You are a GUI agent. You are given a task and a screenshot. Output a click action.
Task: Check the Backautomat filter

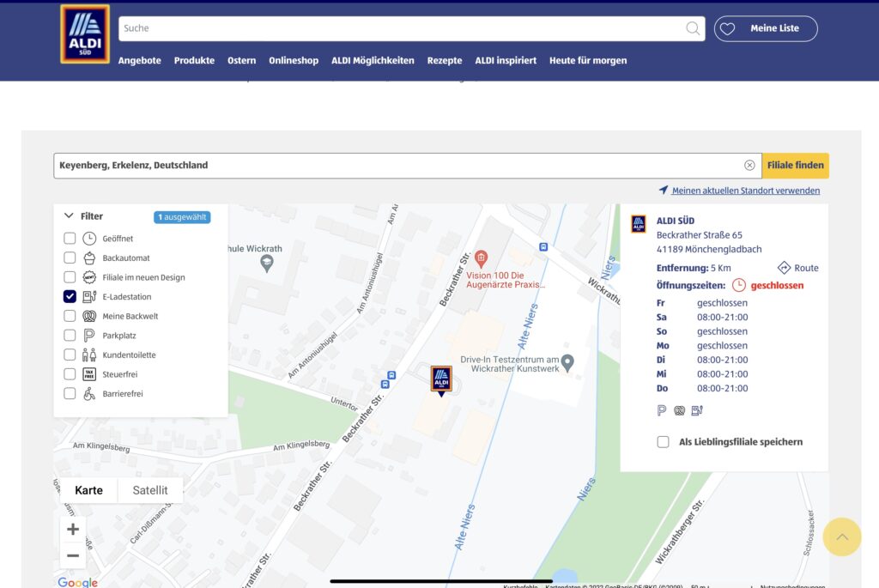70,258
